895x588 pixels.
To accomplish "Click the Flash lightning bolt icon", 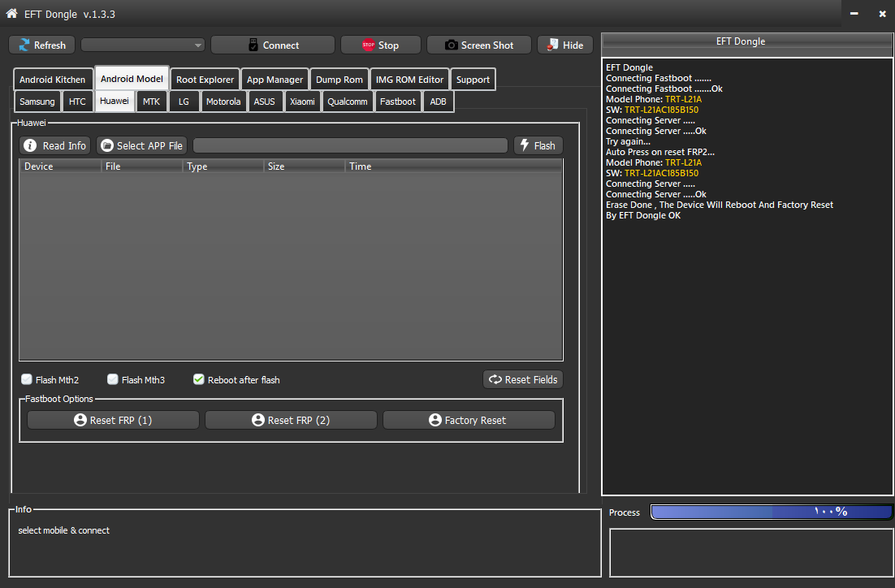I will [x=525, y=145].
